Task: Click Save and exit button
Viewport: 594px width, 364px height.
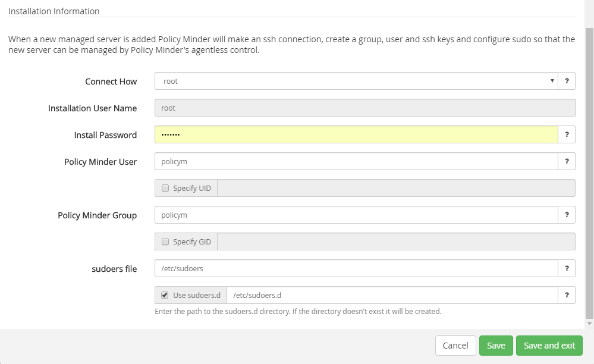Action: 549,346
